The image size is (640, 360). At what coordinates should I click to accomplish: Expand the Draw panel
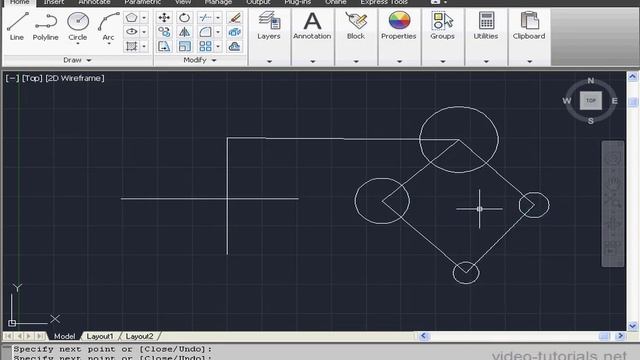click(77, 60)
